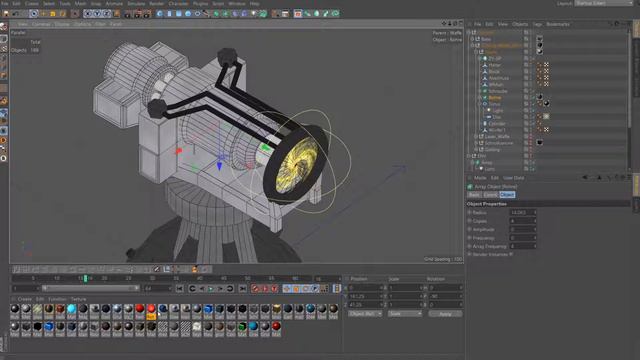Screen dimensions: 640x360
Task: Click Render to Picture Viewer icon
Action: coord(137,14)
